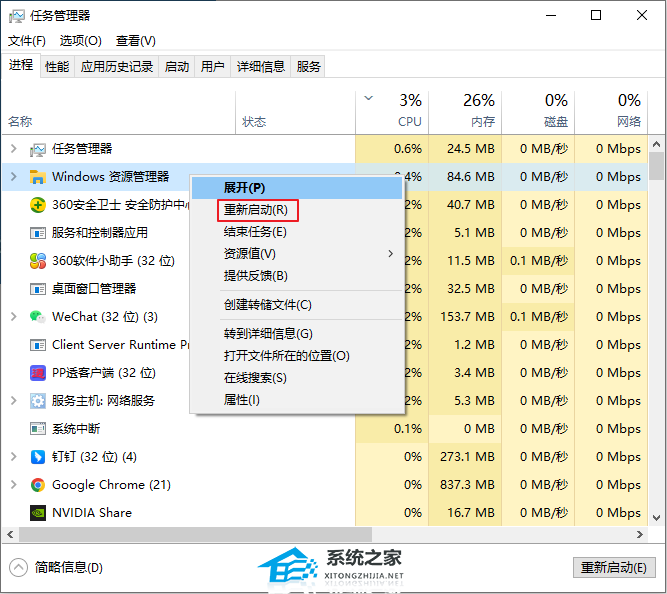Image resolution: width=667 pixels, height=594 pixels.
Task: Click the PP速客户端 process icon
Action: [37, 373]
